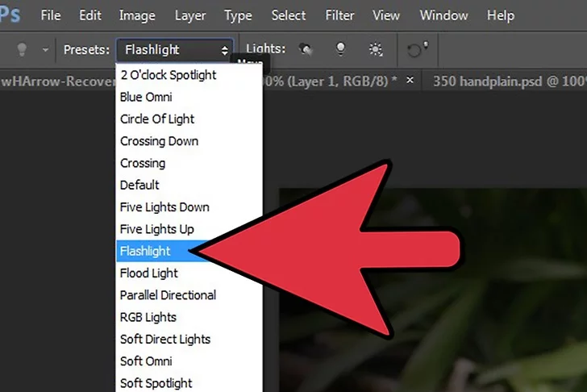Add a new spot light

[x=306, y=50]
